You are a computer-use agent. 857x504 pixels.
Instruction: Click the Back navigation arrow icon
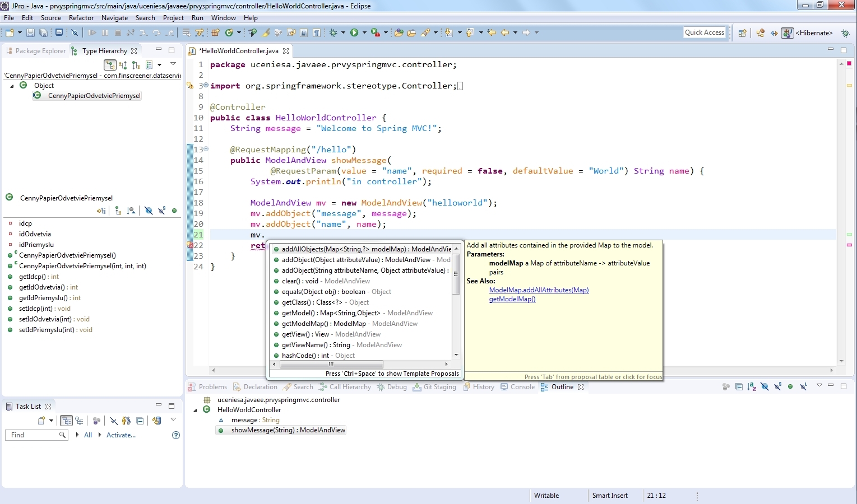click(x=505, y=32)
